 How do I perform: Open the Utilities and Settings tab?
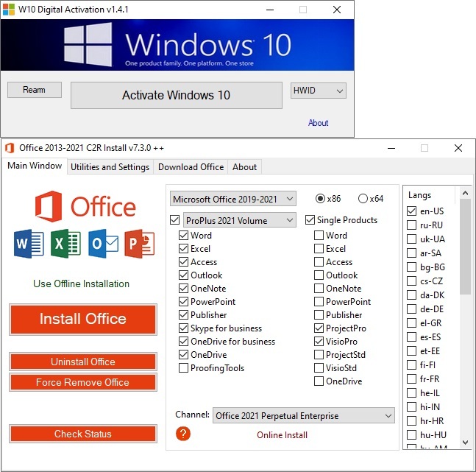[110, 167]
